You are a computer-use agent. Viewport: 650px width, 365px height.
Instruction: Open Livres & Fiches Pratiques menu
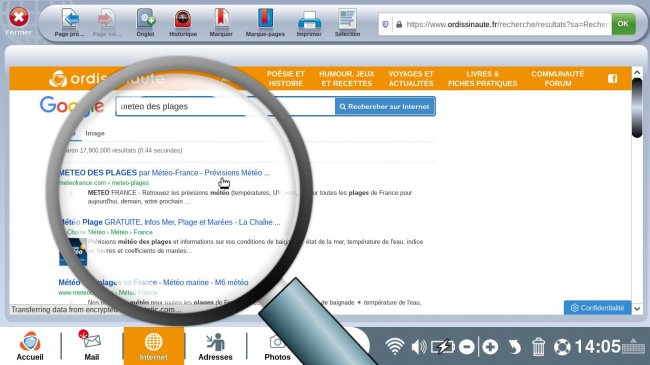[x=483, y=78]
